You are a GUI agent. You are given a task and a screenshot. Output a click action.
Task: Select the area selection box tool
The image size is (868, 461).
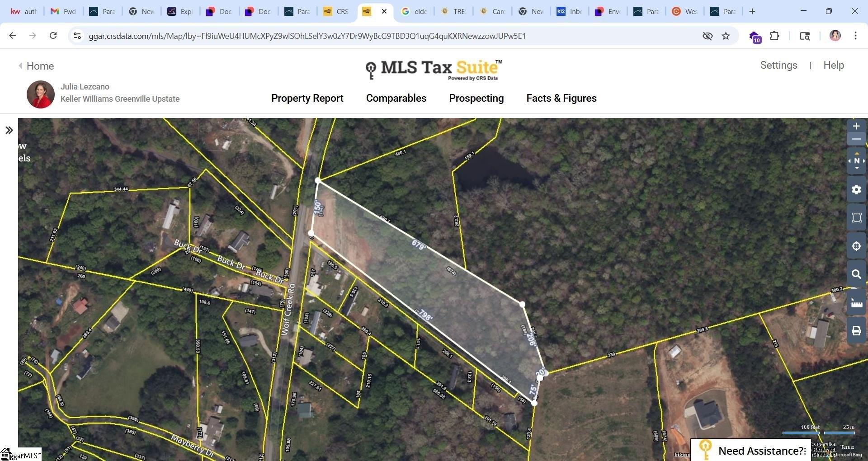click(856, 218)
